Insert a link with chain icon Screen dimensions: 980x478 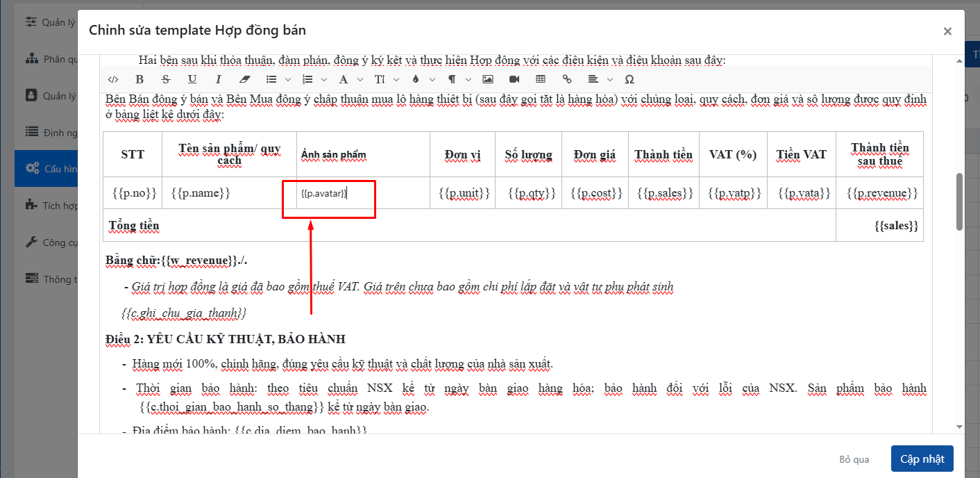tap(567, 79)
